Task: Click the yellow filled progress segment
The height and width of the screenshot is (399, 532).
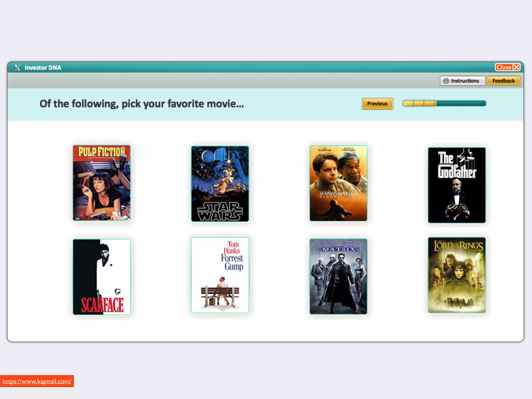Action: [419, 103]
